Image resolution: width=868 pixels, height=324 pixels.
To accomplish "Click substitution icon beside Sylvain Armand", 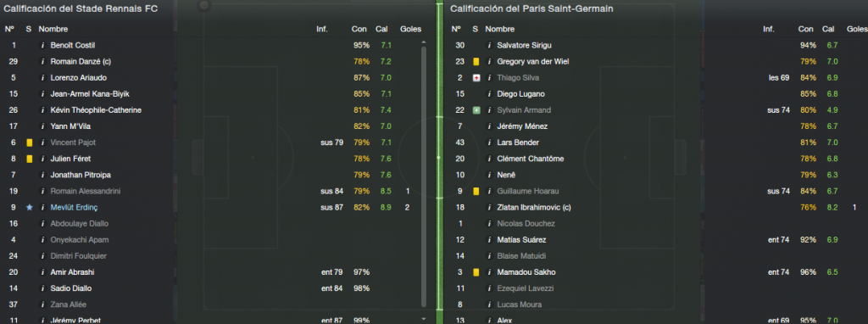I will click(476, 110).
